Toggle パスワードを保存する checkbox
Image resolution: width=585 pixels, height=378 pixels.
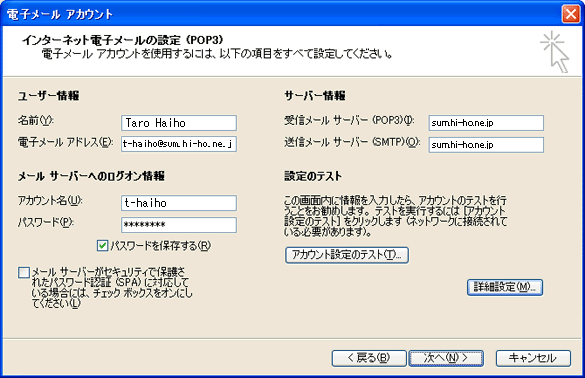pos(102,246)
